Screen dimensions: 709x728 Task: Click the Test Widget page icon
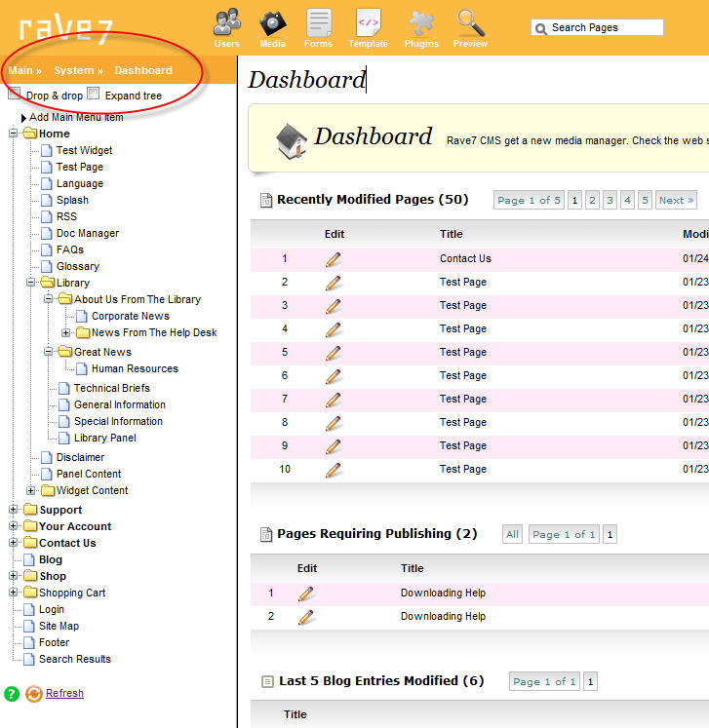[x=47, y=150]
